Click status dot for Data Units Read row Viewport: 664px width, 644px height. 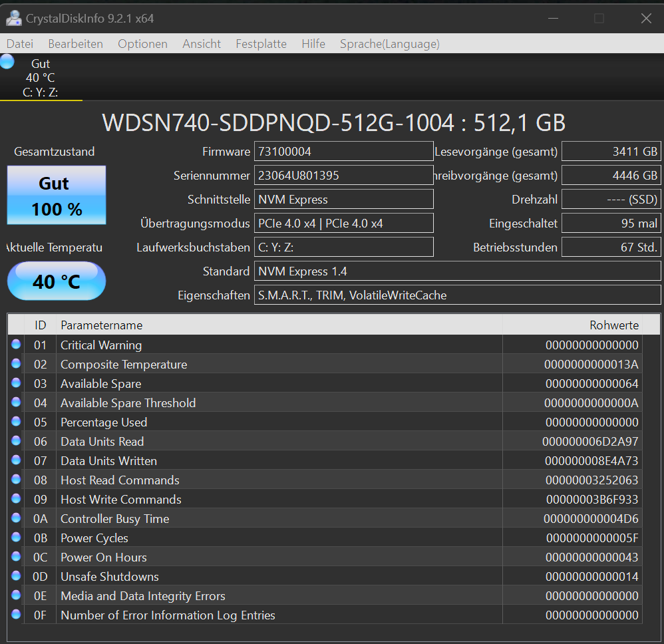pyautogui.click(x=16, y=440)
